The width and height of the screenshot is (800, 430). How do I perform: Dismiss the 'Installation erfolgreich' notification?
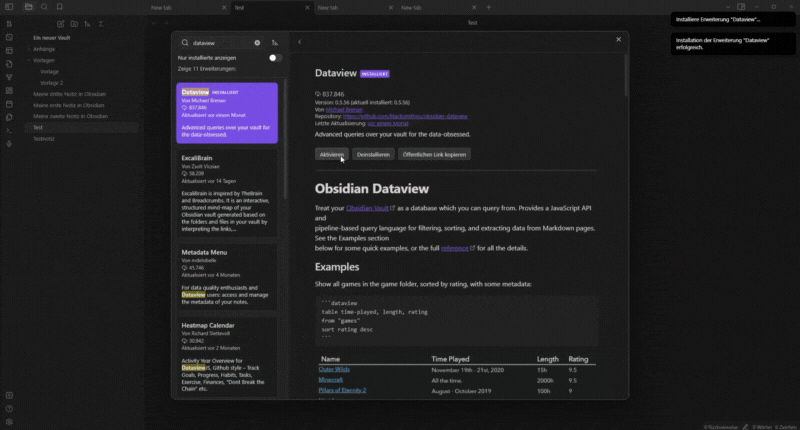(733, 44)
